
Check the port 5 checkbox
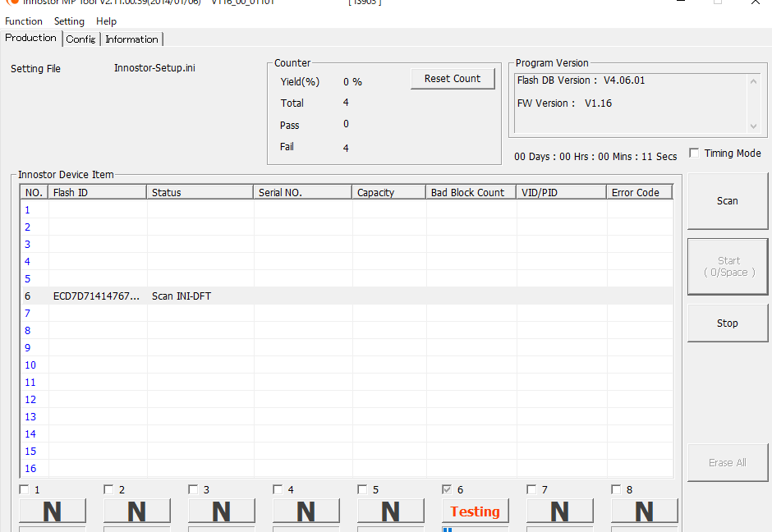(x=362, y=489)
